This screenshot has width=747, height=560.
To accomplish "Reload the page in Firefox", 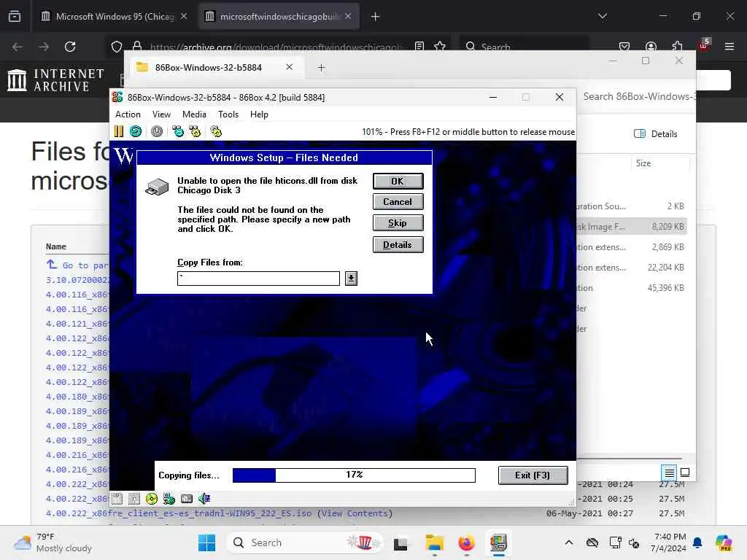I will click(70, 47).
